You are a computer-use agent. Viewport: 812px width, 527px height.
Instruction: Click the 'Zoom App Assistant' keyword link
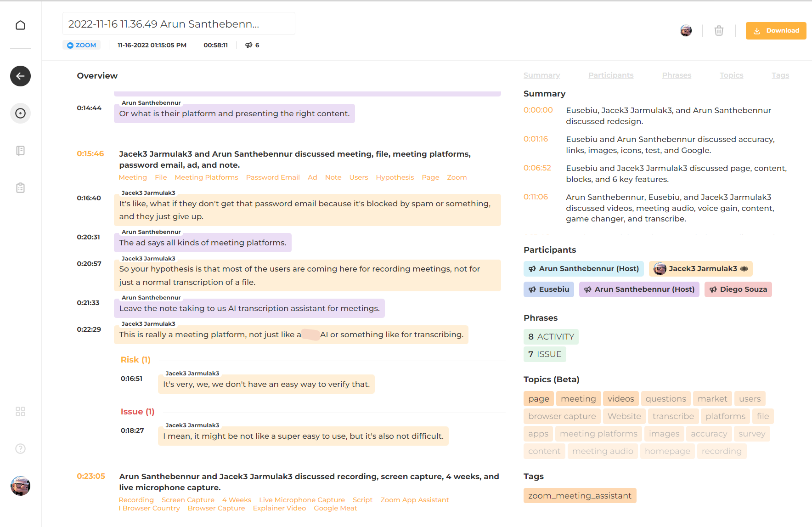tap(414, 500)
